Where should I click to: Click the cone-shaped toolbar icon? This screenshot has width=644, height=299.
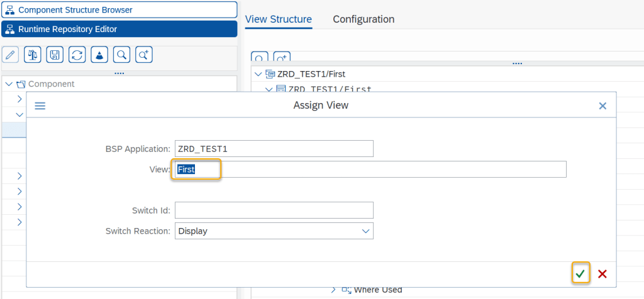coord(99,55)
